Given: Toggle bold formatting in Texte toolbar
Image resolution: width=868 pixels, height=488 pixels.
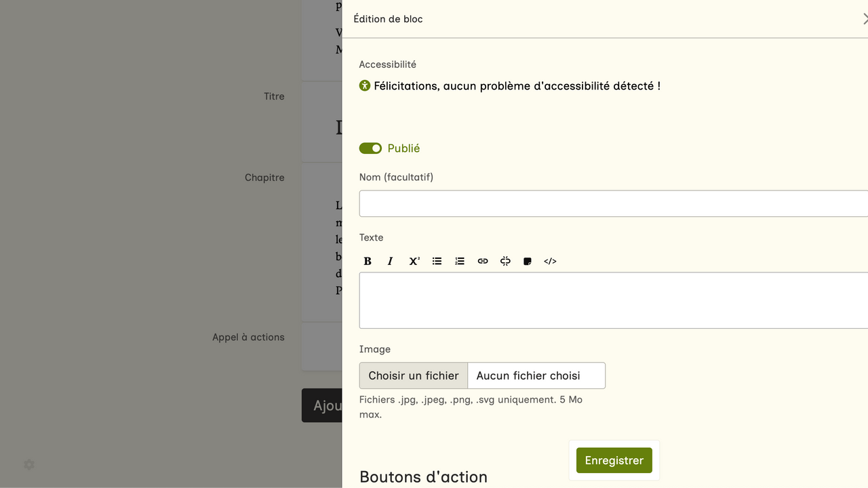Looking at the screenshot, I should pos(368,261).
